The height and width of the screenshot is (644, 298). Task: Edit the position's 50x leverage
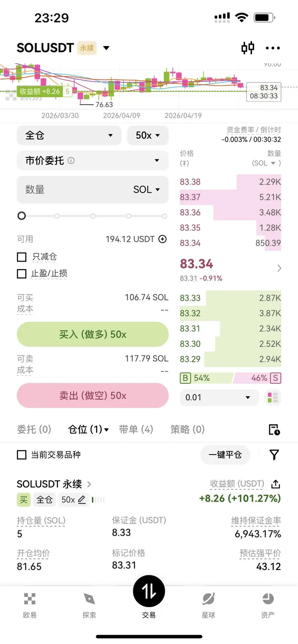[82, 500]
